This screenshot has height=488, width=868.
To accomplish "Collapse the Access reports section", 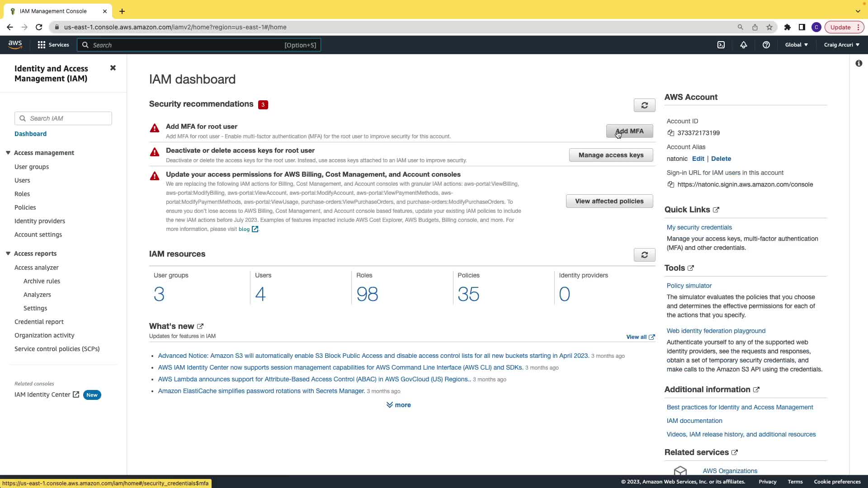I will (8, 253).
